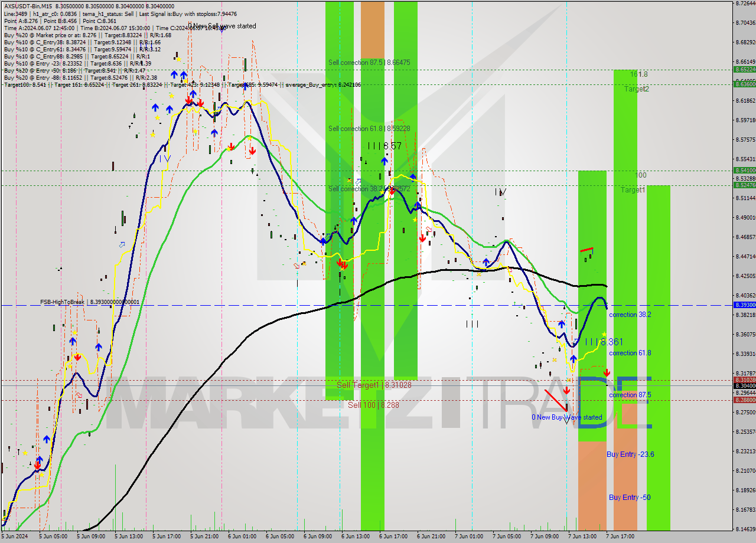Select the Sell 100 8.288 label

[x=373, y=405]
